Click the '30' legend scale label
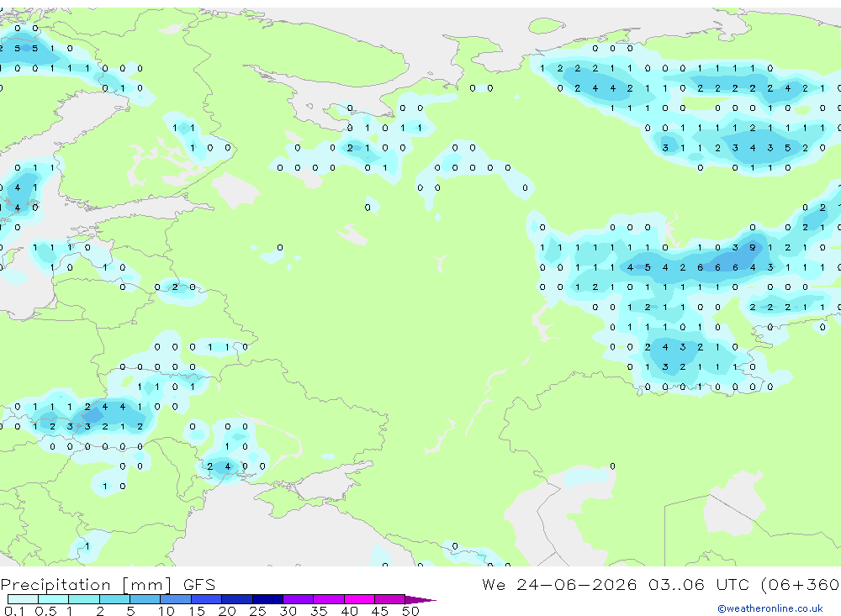841x616 pixels. tap(288, 611)
